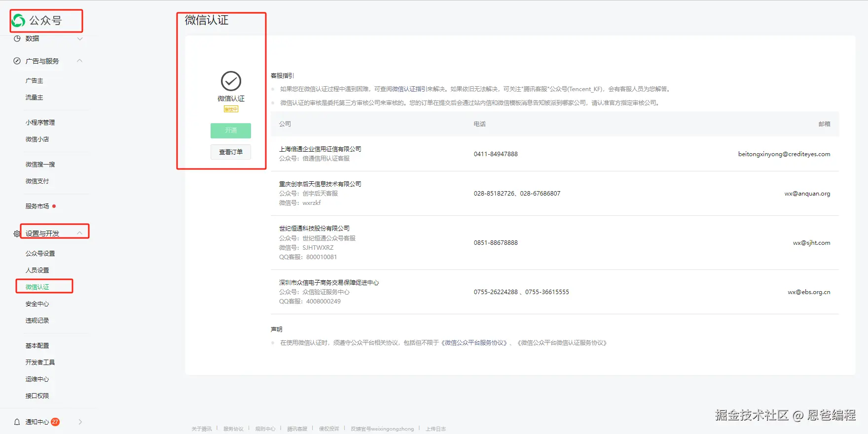Click company 世纪恒通科技股份有限公司
Image resolution: width=868 pixels, height=434 pixels.
[314, 229]
